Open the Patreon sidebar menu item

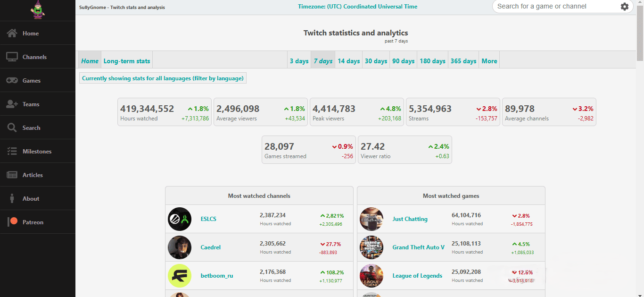(x=38, y=222)
